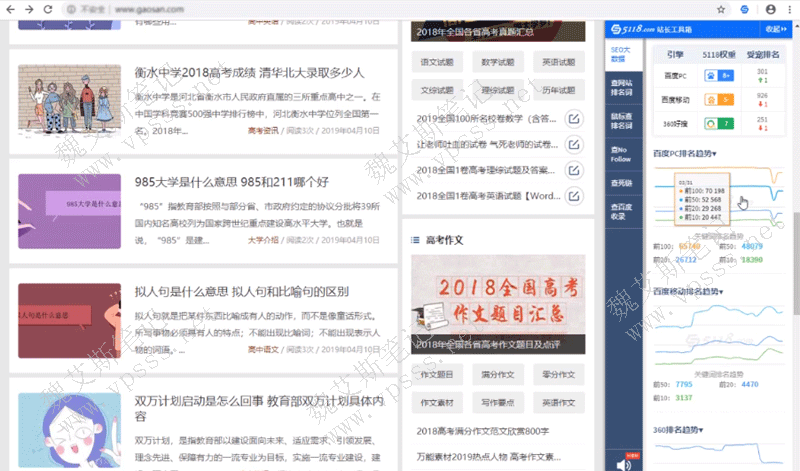Expand the 360排名趋势 dropdown
Image resolution: width=800 pixels, height=471 pixels.
678,430
